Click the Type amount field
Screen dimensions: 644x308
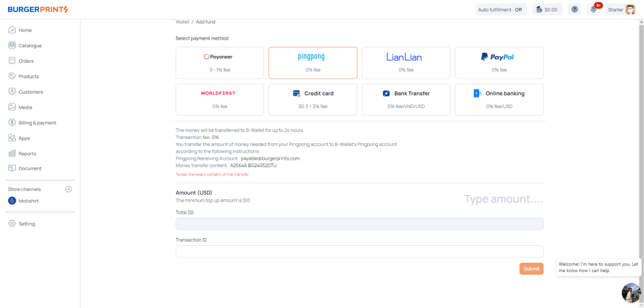pyautogui.click(x=502, y=199)
